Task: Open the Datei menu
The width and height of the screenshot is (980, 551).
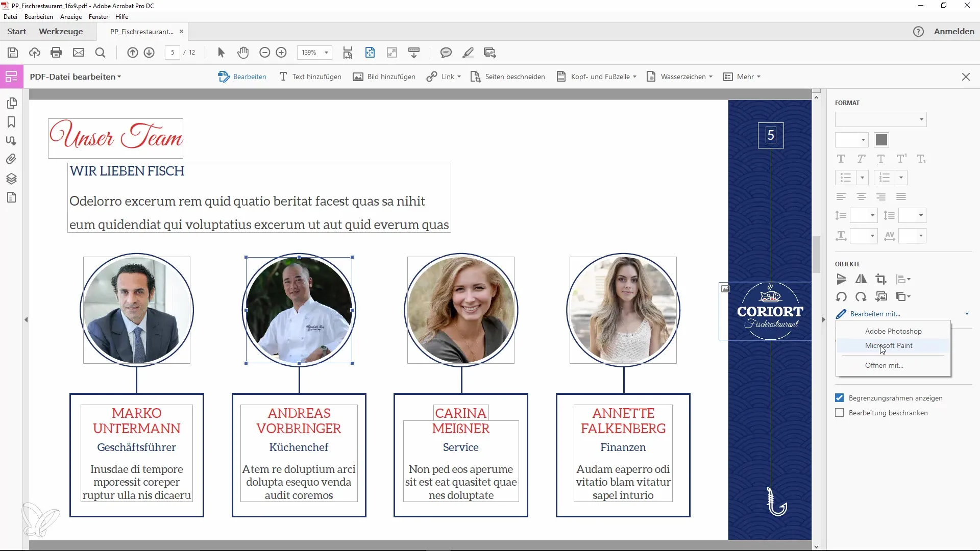Action: (x=10, y=17)
